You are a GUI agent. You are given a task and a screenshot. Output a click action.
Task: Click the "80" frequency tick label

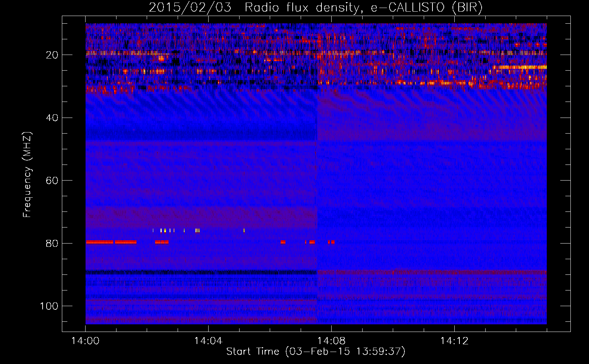pyautogui.click(x=52, y=244)
